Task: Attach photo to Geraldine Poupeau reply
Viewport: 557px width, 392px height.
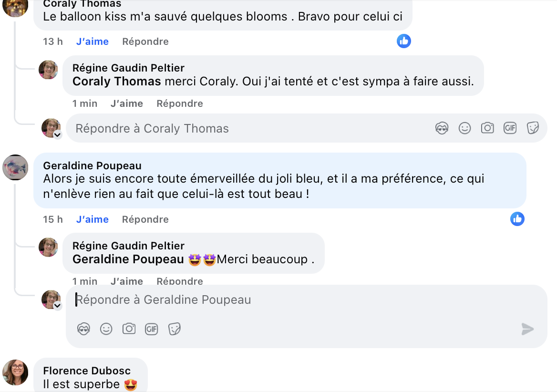Action: [129, 329]
